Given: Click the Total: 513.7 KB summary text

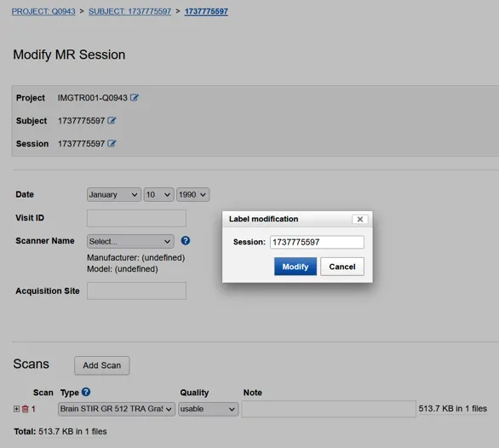Looking at the screenshot, I should pos(60,432).
